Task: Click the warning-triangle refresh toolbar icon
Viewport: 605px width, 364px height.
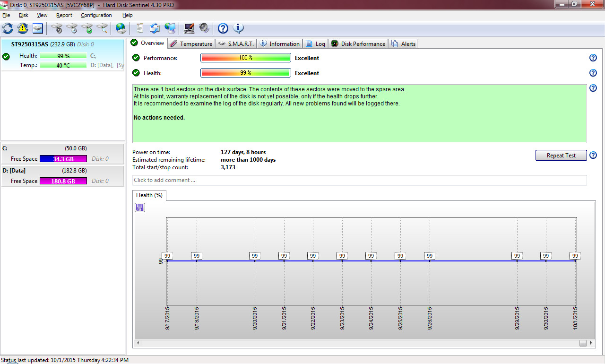Action: tap(23, 28)
